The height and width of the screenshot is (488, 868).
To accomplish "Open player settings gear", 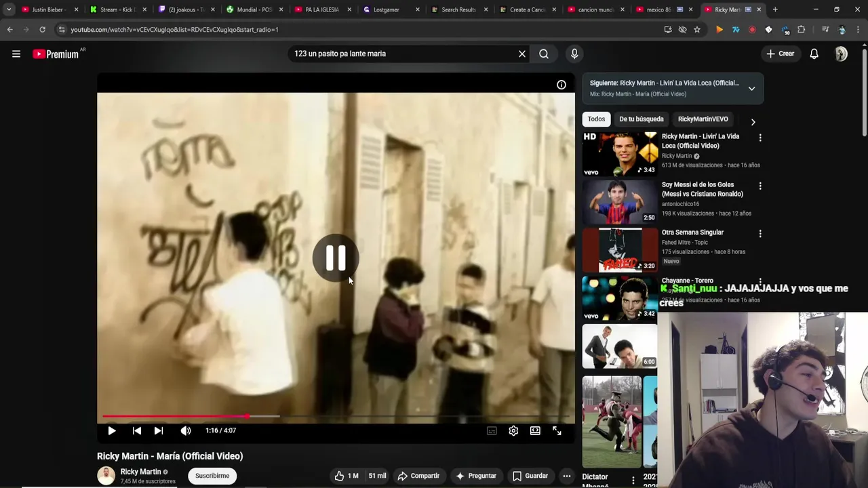I will pos(513,430).
